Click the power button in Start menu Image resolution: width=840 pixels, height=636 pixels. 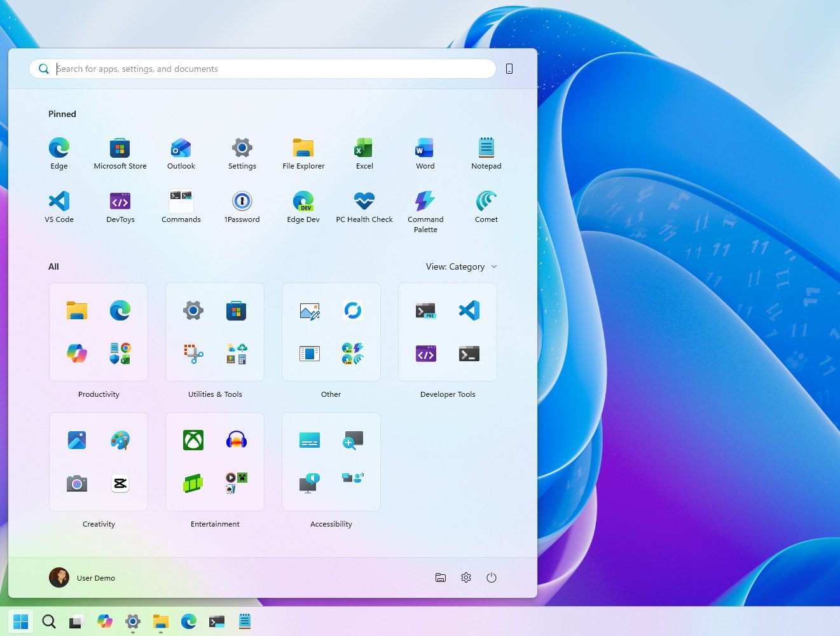click(x=491, y=577)
